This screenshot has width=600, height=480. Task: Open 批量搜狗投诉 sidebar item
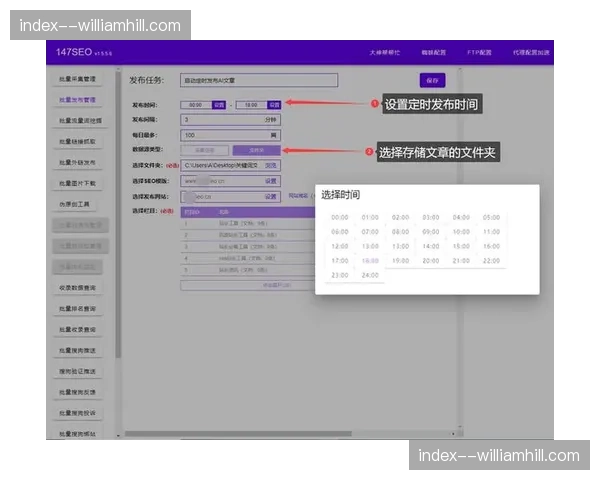(78, 413)
